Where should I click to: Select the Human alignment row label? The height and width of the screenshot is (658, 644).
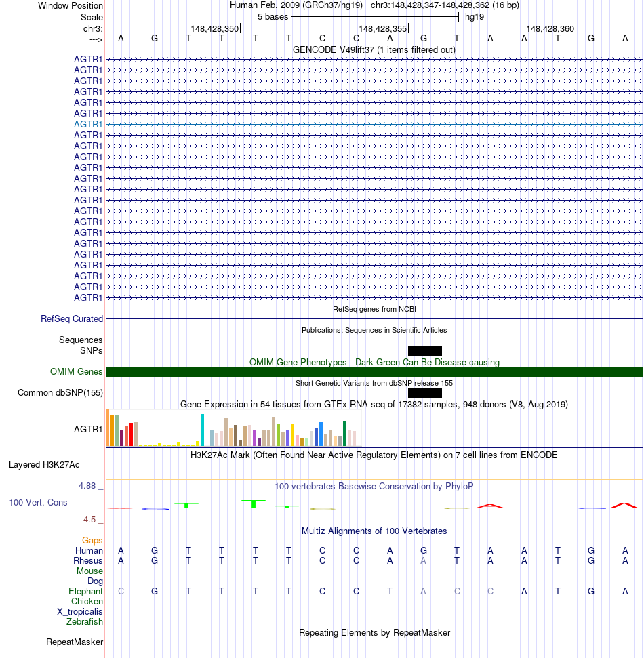89,550
